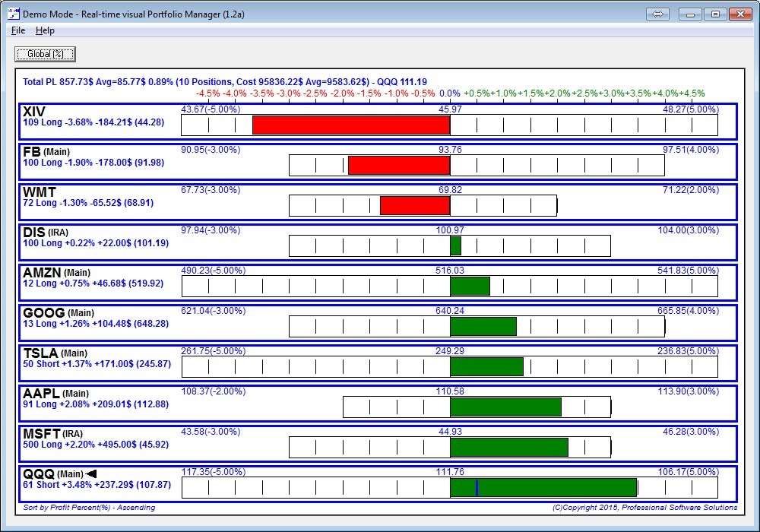Click the green TSLA profit bar
This screenshot has height=532, width=760.
pyautogui.click(x=486, y=366)
